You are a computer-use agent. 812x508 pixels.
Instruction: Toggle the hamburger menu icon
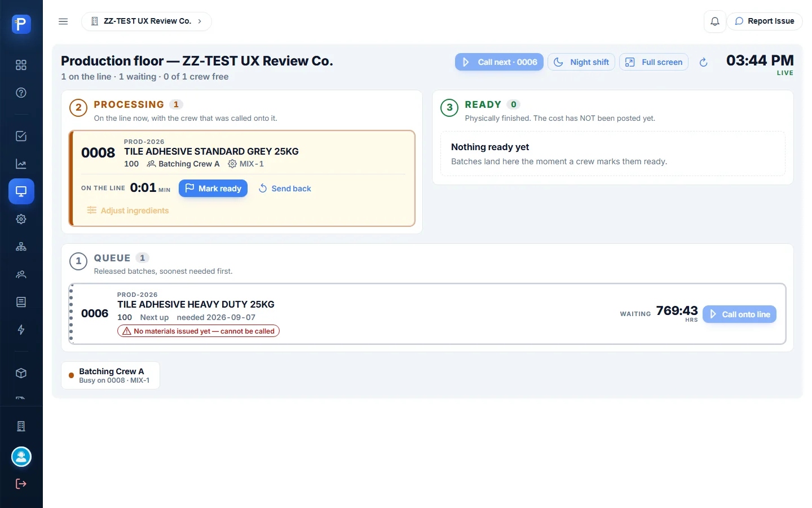(x=63, y=21)
